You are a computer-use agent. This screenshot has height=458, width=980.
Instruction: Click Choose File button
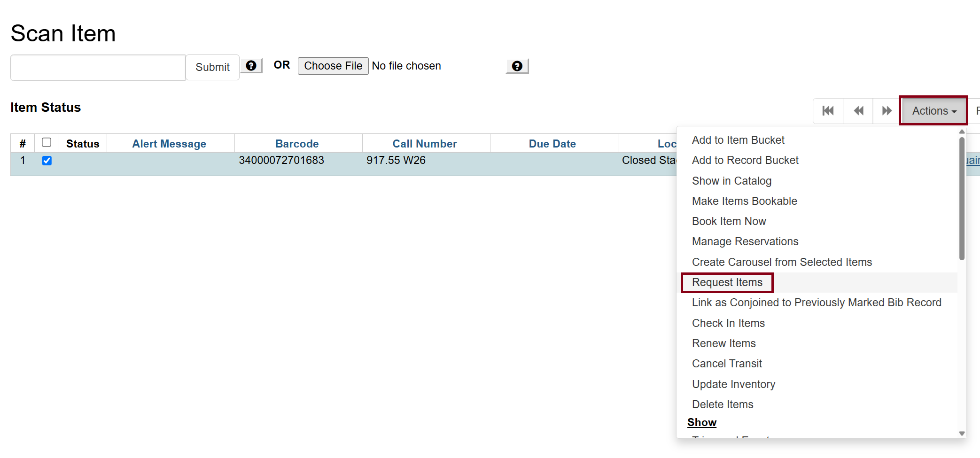tap(333, 66)
